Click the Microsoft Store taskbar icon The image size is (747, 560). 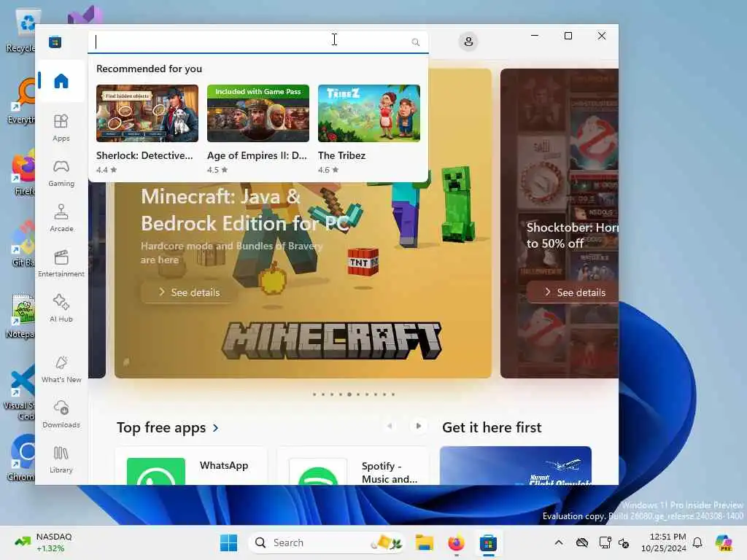(488, 542)
